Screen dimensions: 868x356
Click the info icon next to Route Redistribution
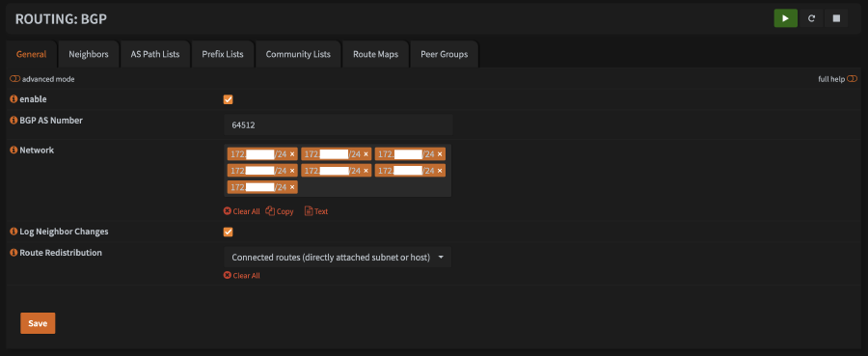tap(14, 253)
